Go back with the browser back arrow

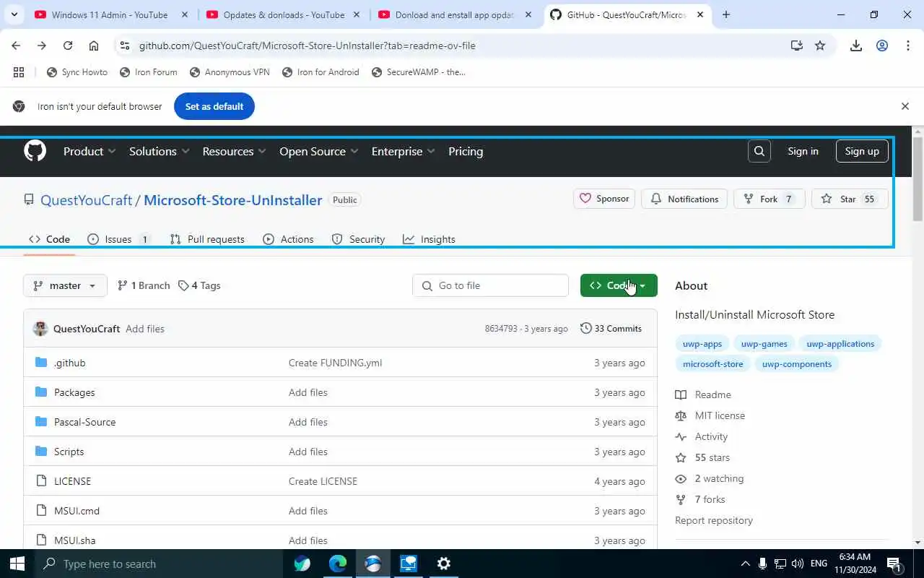pos(16,46)
